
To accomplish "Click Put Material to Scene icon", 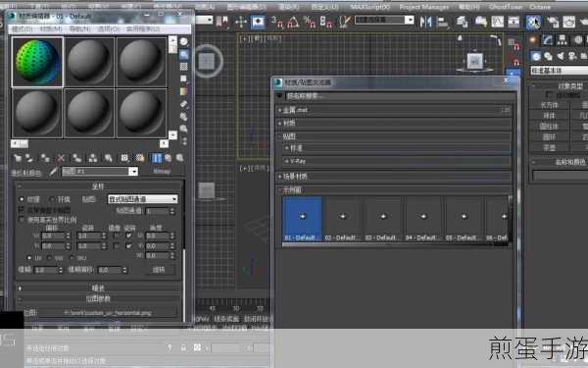I will [29, 158].
